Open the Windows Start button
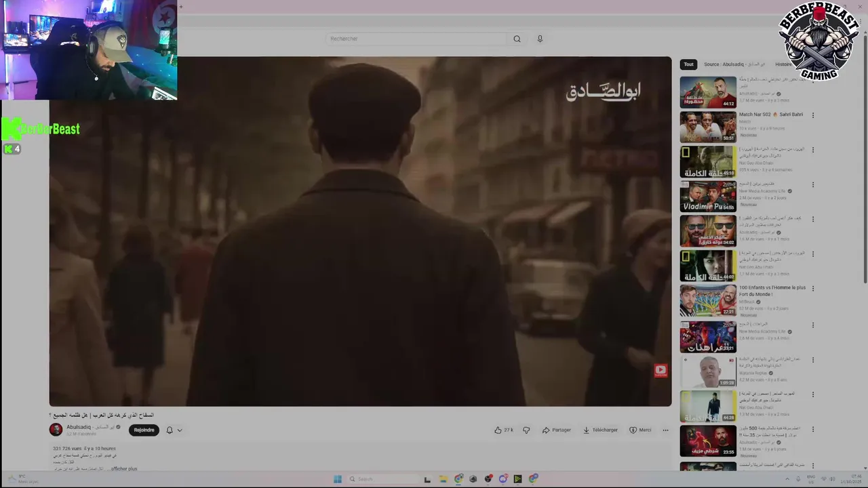Viewport: 868px width, 488px height. (x=337, y=479)
